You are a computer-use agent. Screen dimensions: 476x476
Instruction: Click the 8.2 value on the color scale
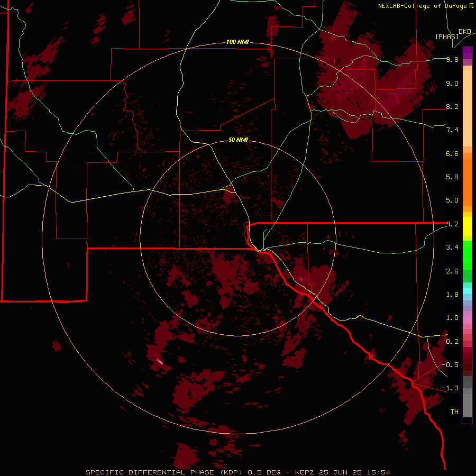point(452,106)
